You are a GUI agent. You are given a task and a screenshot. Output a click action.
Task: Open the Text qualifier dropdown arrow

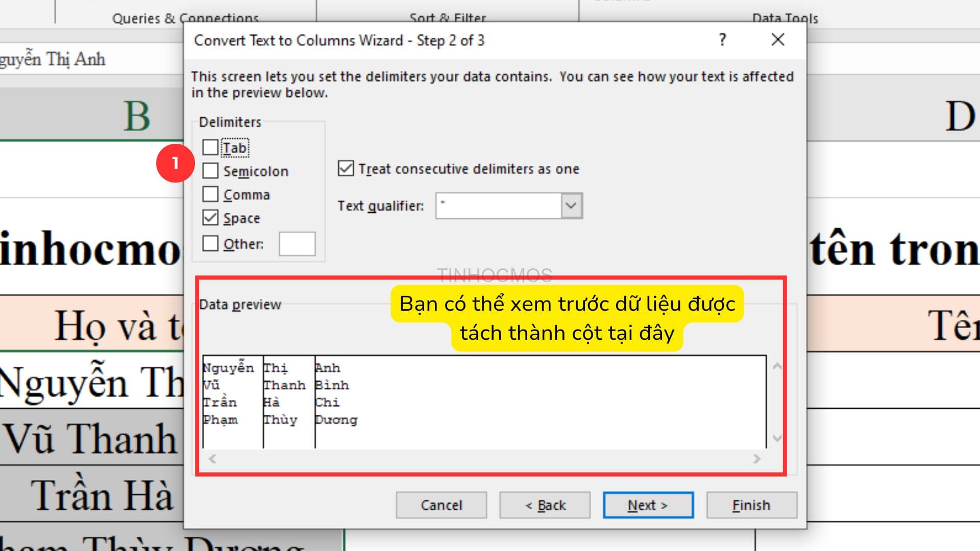pos(572,206)
